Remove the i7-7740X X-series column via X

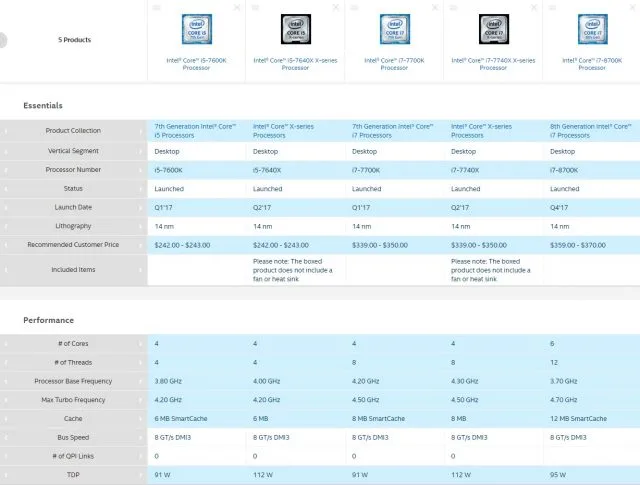pos(534,8)
